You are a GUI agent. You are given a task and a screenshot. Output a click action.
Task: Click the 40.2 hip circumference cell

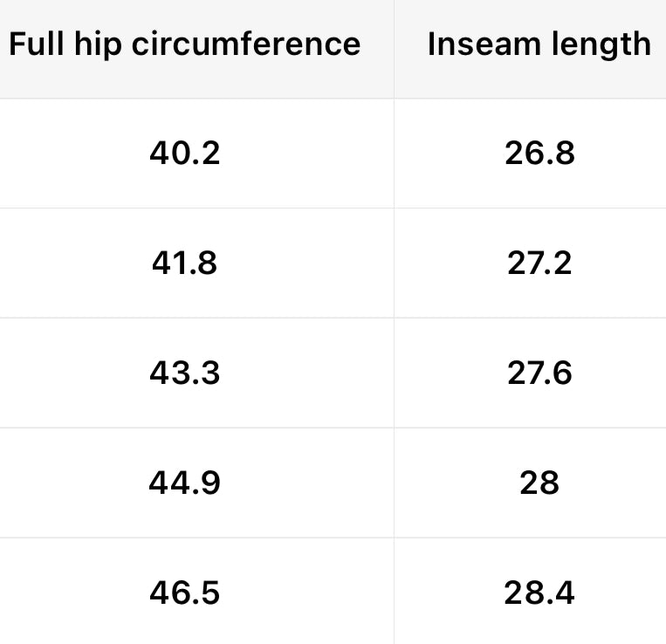pos(184,154)
